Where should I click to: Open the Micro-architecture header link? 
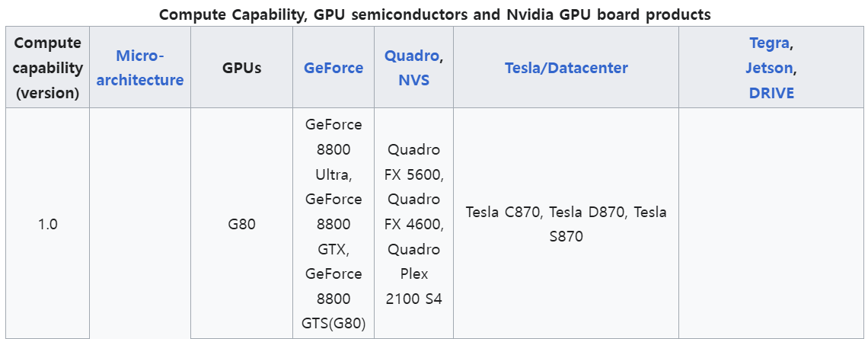click(140, 68)
